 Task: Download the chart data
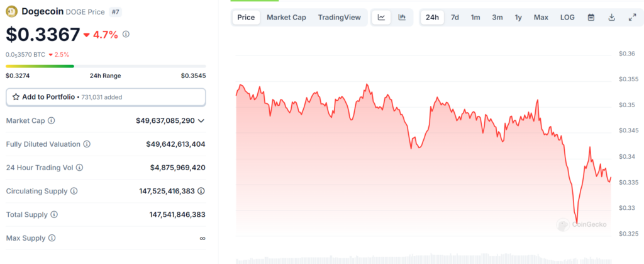pyautogui.click(x=611, y=17)
